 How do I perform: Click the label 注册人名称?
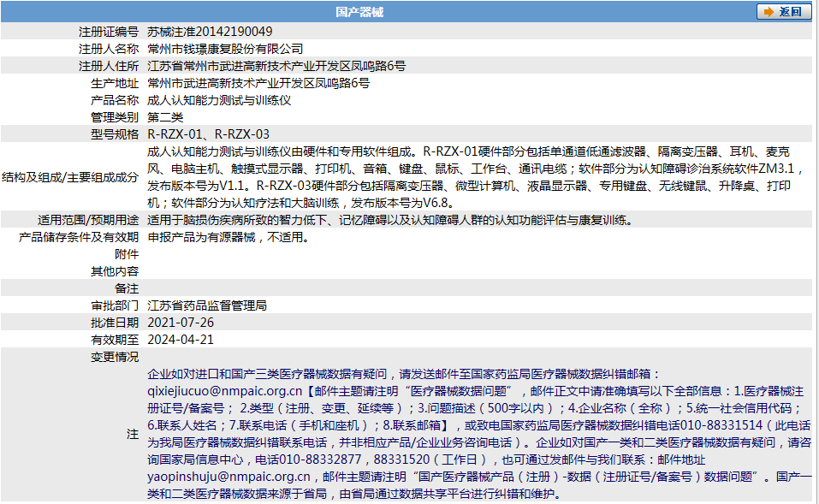point(109,49)
